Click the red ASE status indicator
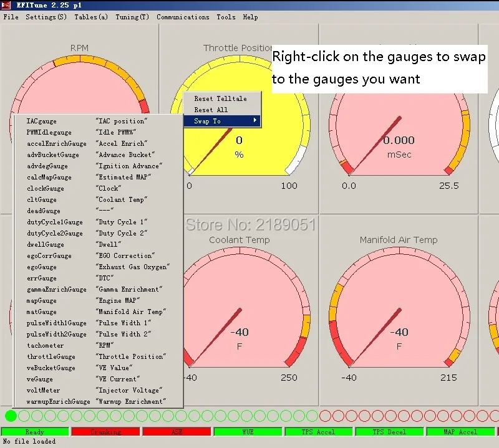The width and height of the screenshot is (499, 448). click(x=177, y=432)
